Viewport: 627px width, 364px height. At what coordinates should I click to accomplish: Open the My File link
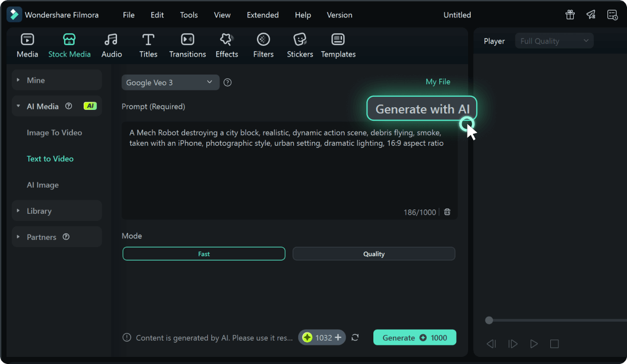(438, 82)
